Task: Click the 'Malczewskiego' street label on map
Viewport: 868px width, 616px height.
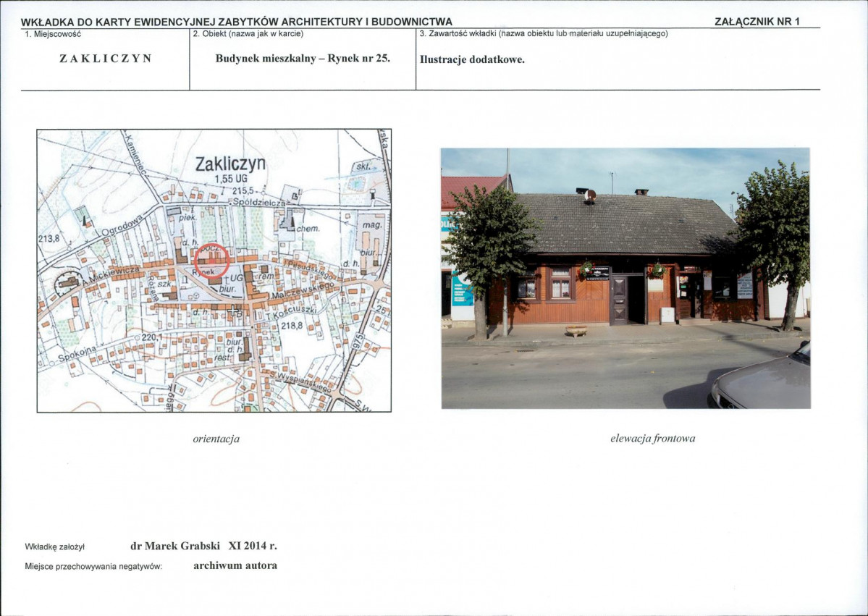Action: 303,290
